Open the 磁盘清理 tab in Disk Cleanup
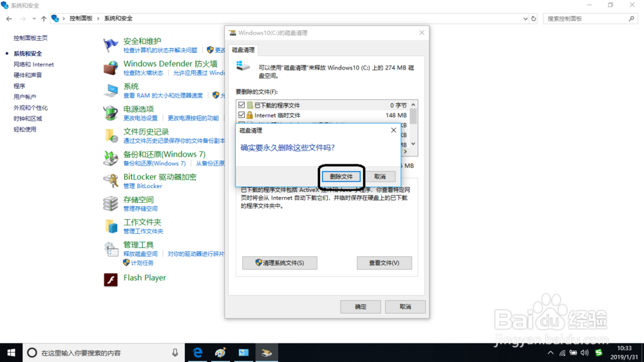The image size is (644, 362). point(243,50)
